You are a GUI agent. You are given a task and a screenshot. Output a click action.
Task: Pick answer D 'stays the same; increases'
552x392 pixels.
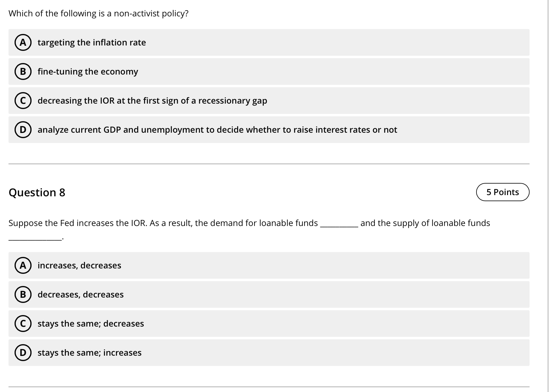pos(90,352)
